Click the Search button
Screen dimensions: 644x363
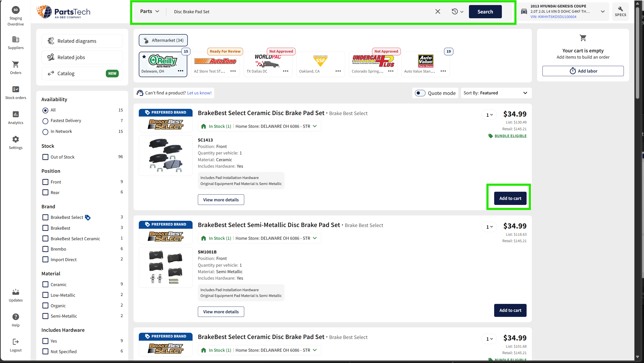click(x=485, y=12)
